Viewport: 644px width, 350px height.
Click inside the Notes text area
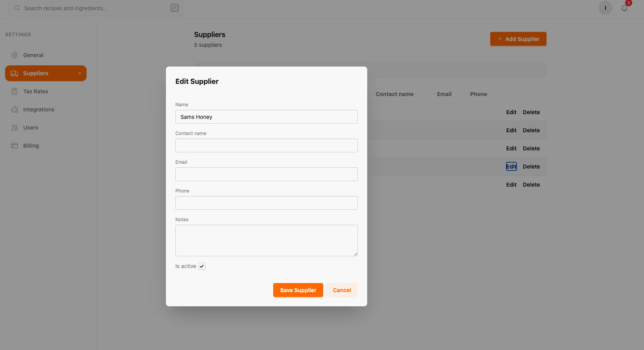pos(267,241)
